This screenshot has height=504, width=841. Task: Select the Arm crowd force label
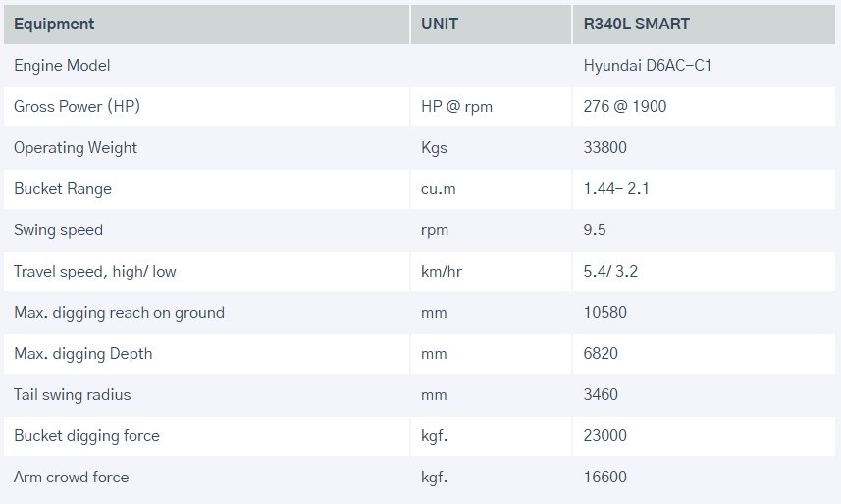72,478
